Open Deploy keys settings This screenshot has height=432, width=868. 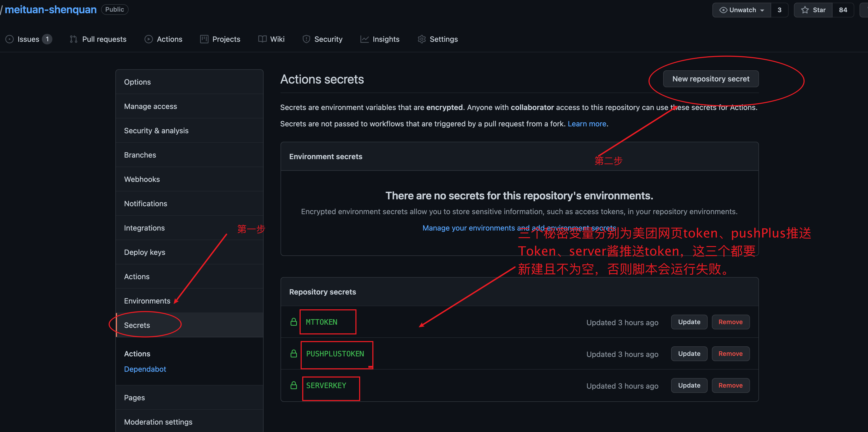point(189,252)
